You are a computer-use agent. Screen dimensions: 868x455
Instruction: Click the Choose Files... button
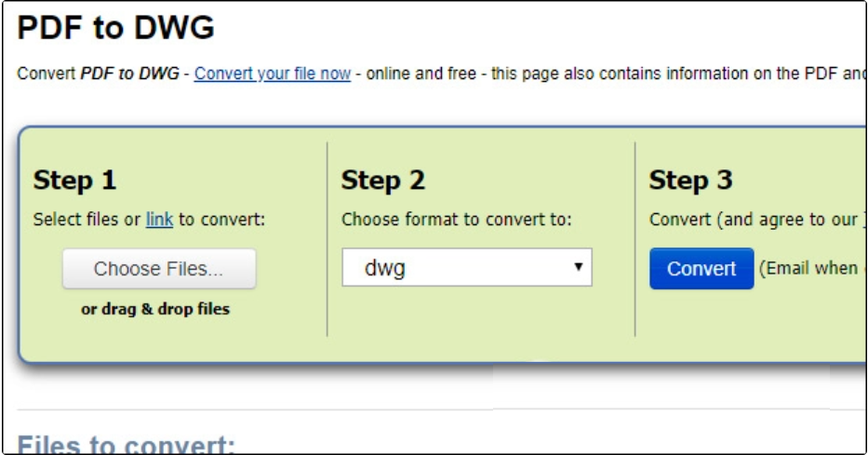pyautogui.click(x=159, y=269)
